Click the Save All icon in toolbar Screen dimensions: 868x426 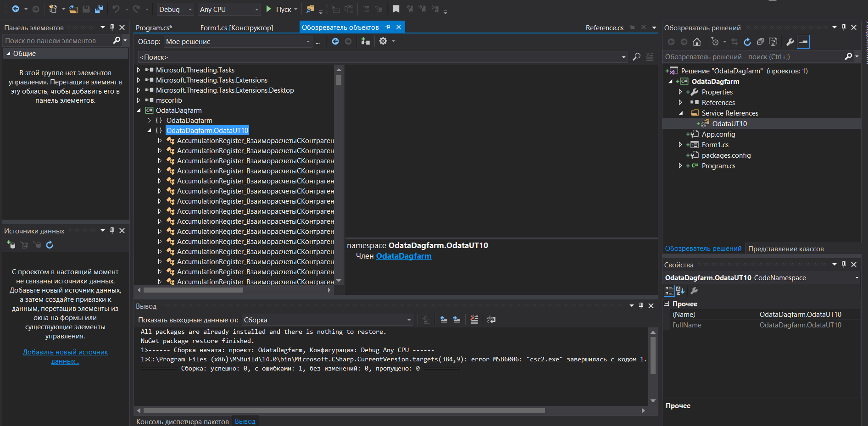(99, 9)
